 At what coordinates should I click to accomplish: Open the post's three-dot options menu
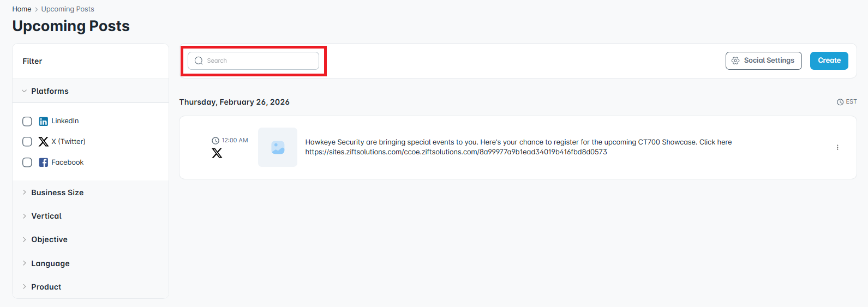click(x=837, y=147)
